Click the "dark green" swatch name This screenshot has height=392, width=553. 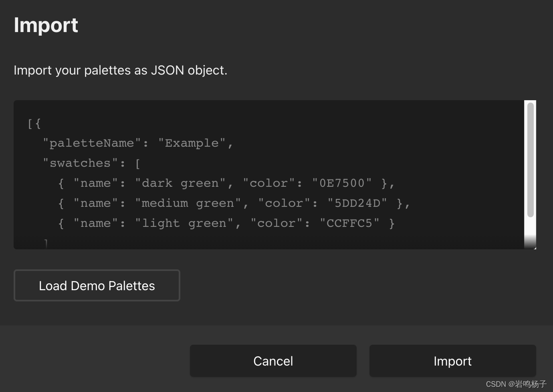(x=180, y=183)
